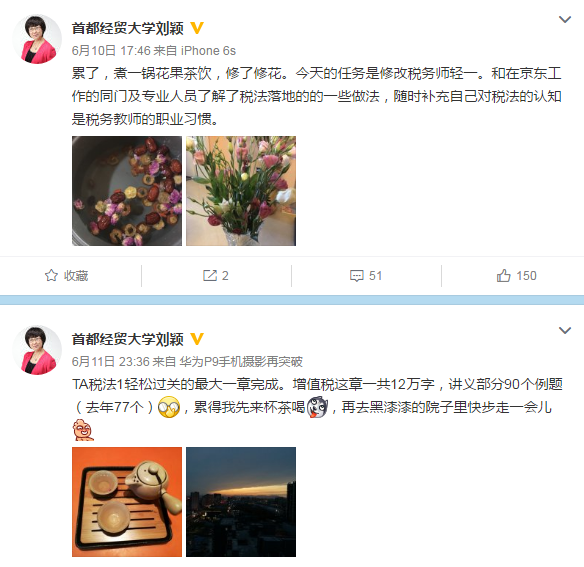Expand the first post's chevron menu

point(565,19)
